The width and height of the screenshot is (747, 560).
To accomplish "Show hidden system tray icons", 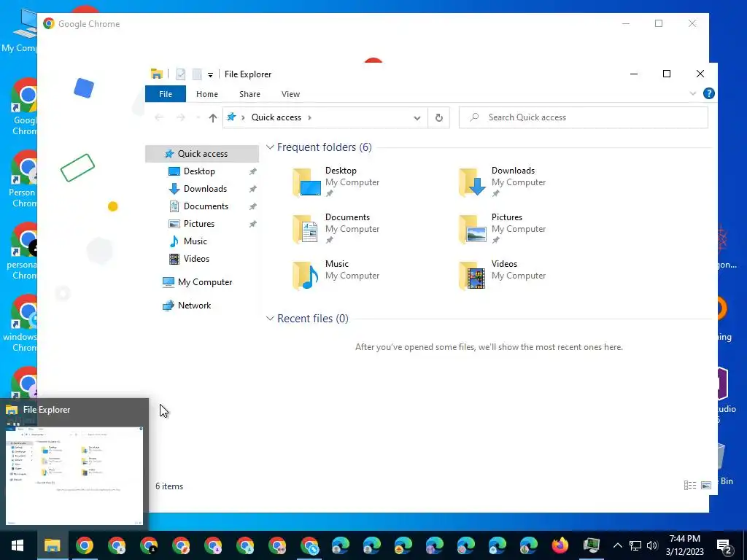I will click(617, 545).
